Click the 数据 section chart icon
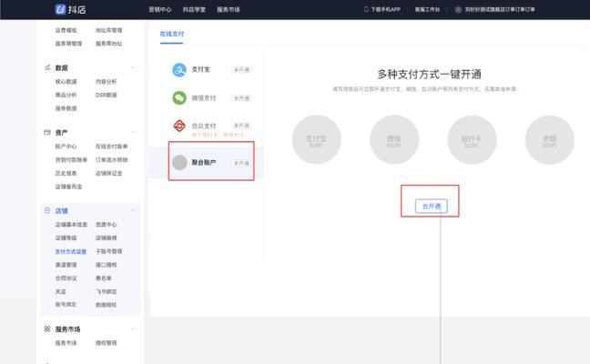 point(47,67)
